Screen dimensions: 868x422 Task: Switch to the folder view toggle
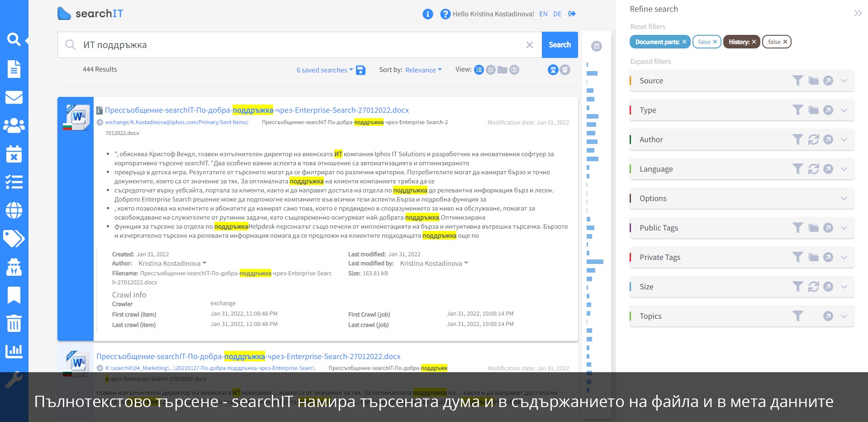(x=502, y=70)
